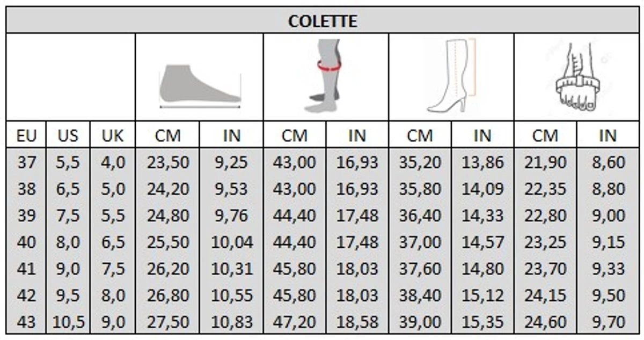Click the CM header below the foot length icon

(x=168, y=136)
